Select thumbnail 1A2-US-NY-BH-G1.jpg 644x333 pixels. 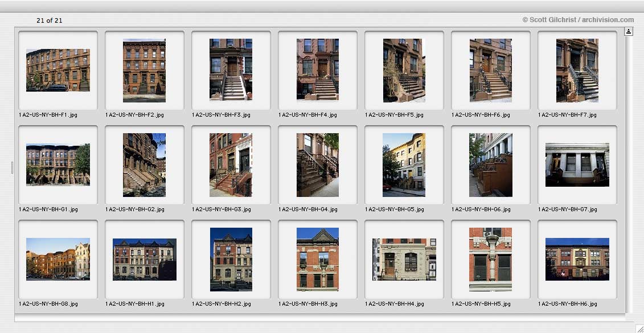tap(58, 165)
